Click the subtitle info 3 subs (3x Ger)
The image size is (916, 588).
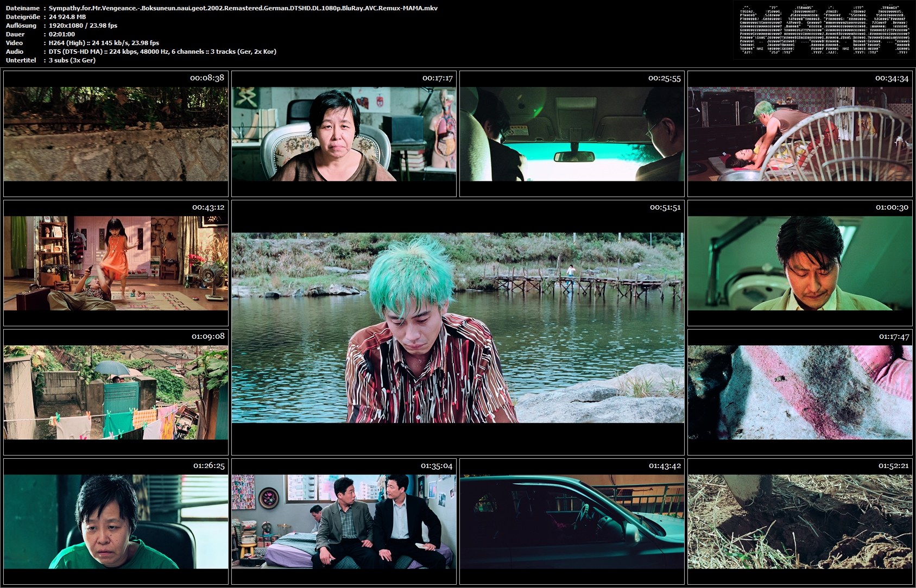[x=72, y=60]
